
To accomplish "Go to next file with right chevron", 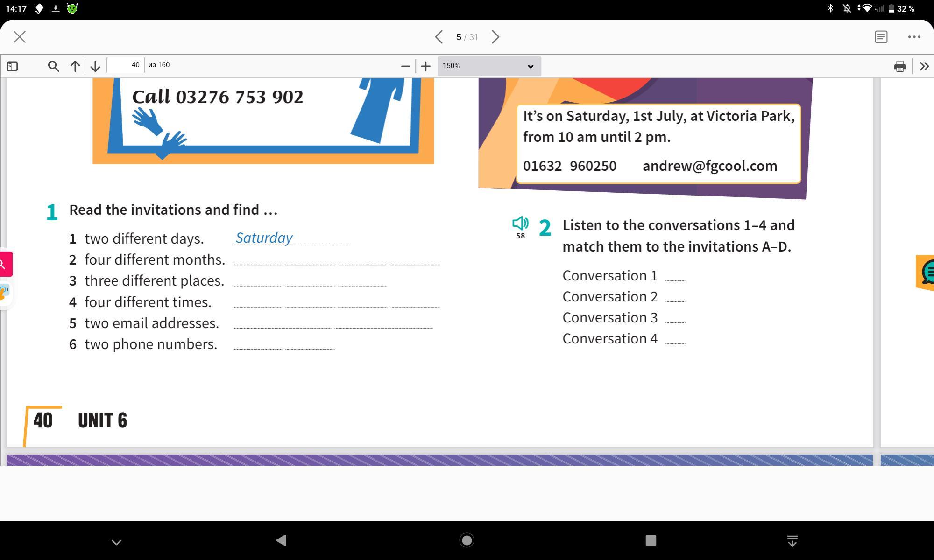I will (495, 37).
